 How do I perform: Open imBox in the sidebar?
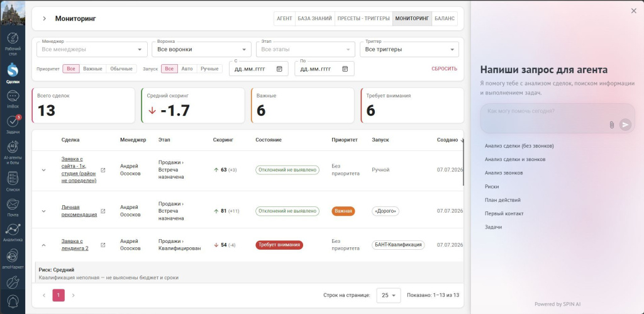13,99
